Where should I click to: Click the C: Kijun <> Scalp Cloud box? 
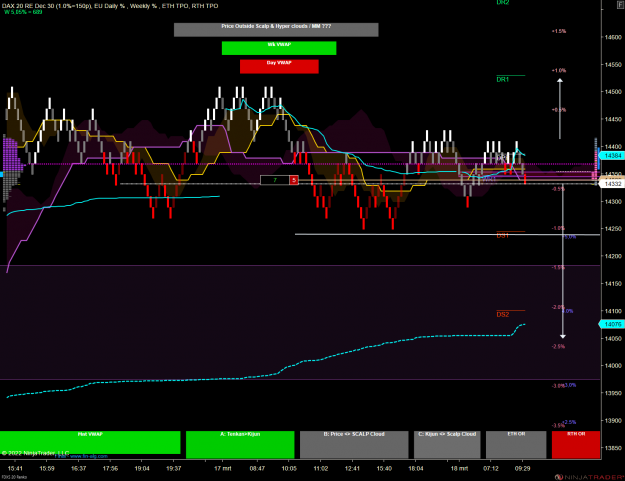[447, 444]
